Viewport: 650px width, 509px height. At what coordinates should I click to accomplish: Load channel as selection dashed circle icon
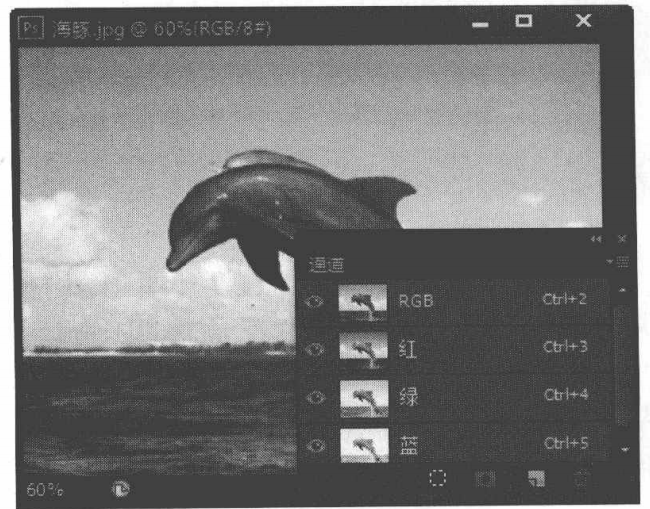437,478
